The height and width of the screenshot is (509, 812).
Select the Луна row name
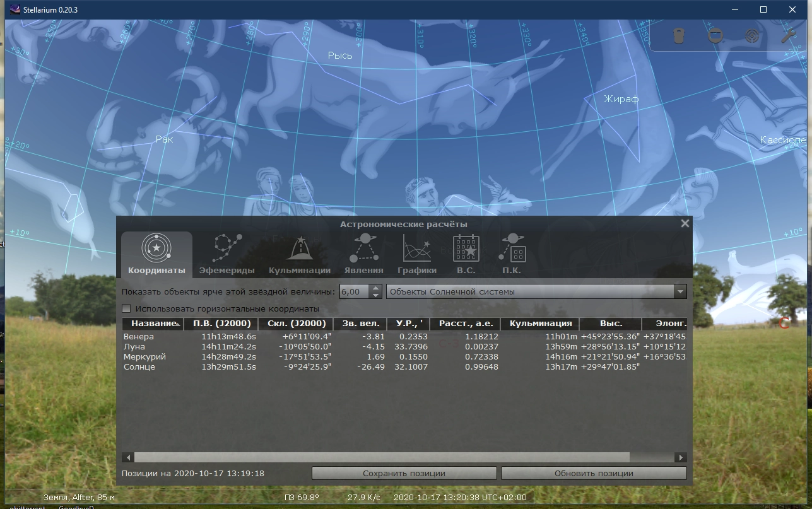(x=134, y=347)
